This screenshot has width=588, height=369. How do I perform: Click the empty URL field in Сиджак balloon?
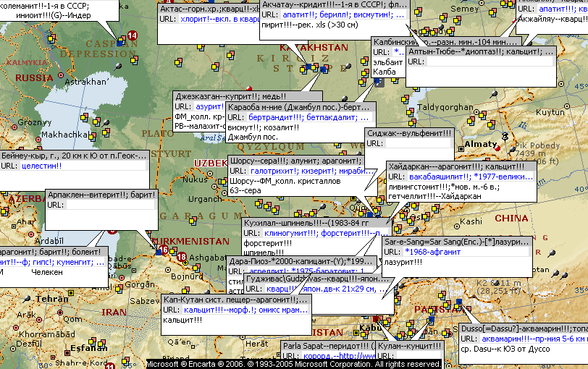pos(420,143)
